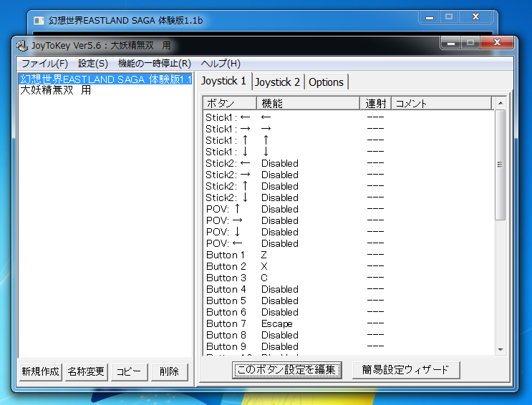Select the 大妖精無双 用 profile
Image resolution: width=532 pixels, height=405 pixels.
point(105,90)
